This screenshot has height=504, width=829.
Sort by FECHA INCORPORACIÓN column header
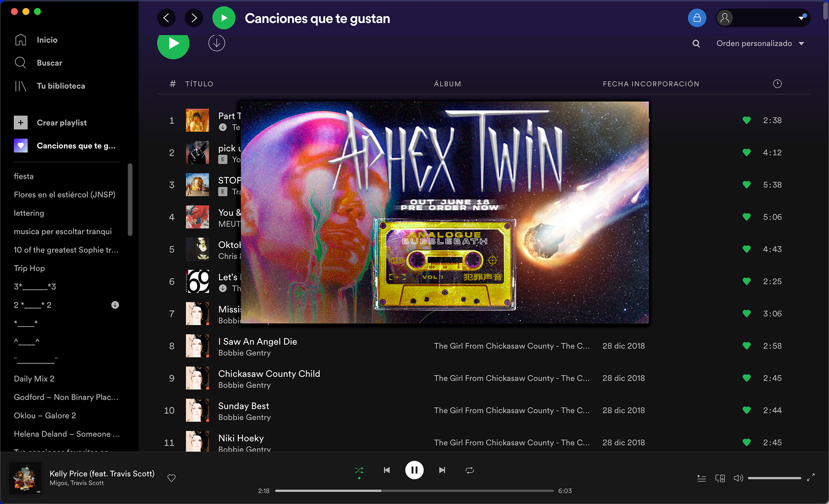pos(651,84)
